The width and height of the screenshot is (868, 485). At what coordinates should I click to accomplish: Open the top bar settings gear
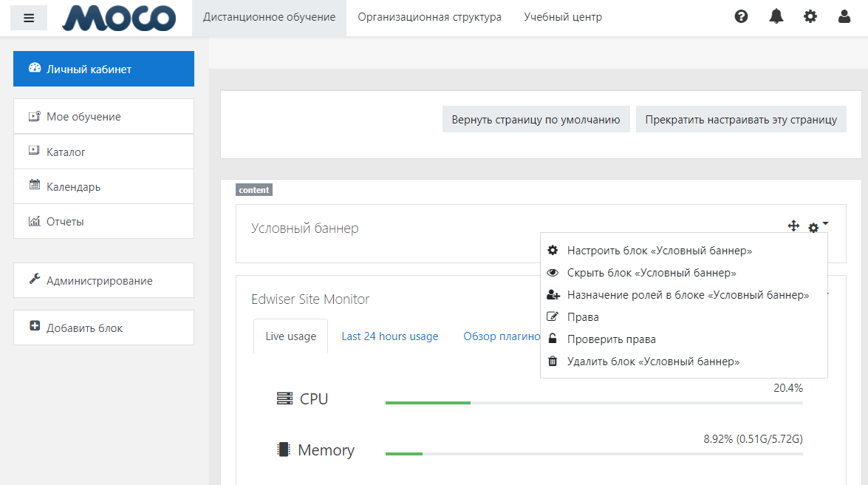(810, 16)
